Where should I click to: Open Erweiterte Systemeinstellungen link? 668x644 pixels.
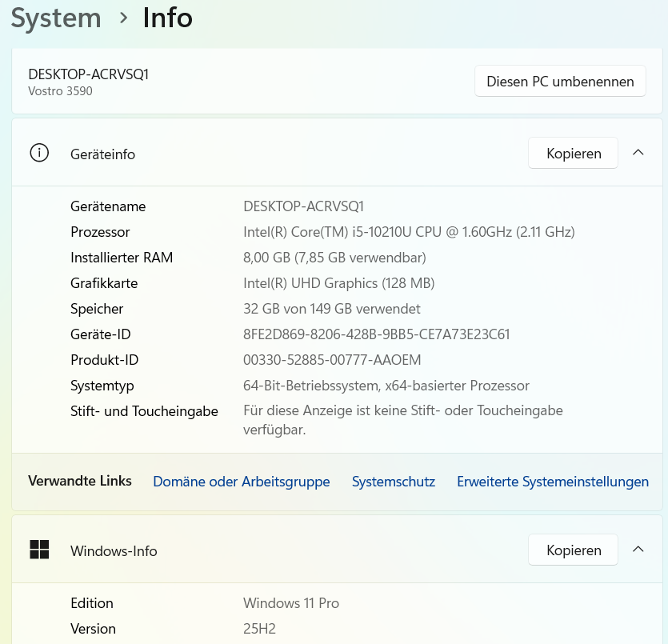tap(553, 482)
